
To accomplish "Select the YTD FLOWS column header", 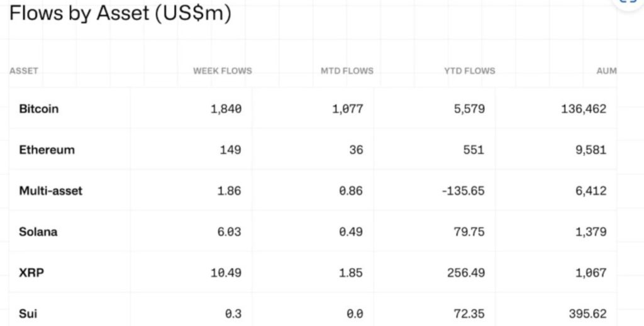I will 469,70.
